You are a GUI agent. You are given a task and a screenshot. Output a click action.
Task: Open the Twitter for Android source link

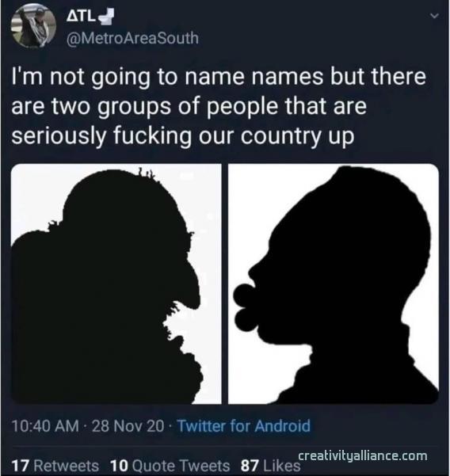tap(243, 425)
